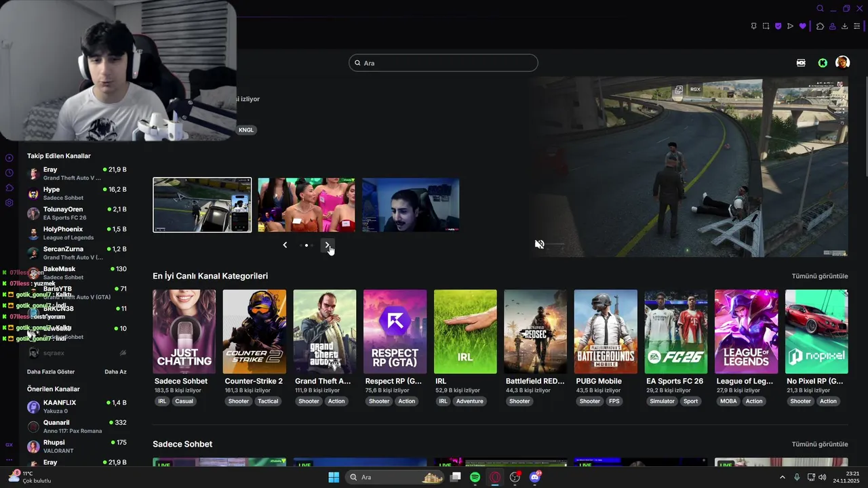
Task: Unmute the featured stream preview
Action: pos(539,244)
